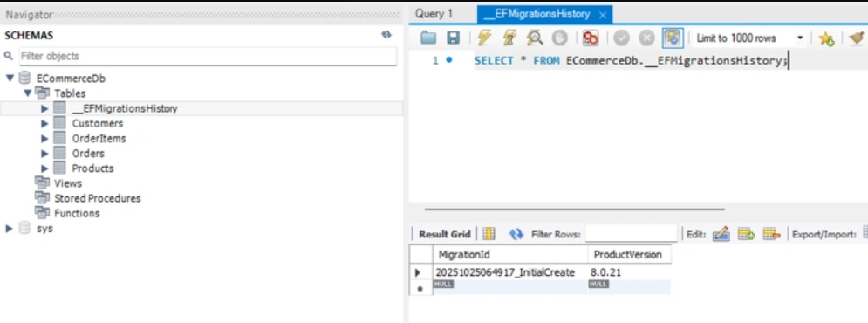Delete selected row icon in result grid

tap(771, 234)
